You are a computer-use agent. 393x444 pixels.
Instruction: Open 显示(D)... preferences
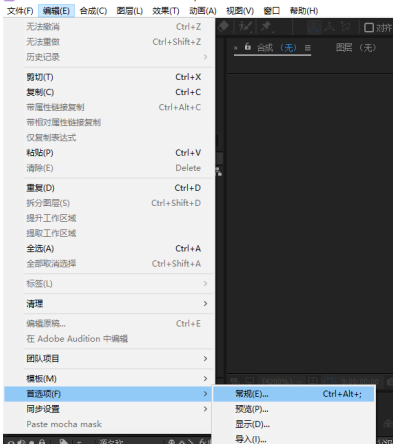click(294, 424)
